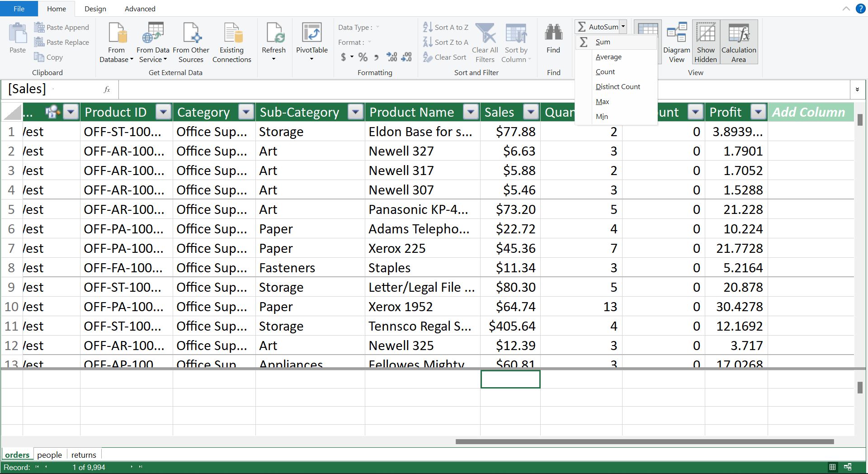
Task: Select Average in the AutoSum menu
Action: coord(609,57)
